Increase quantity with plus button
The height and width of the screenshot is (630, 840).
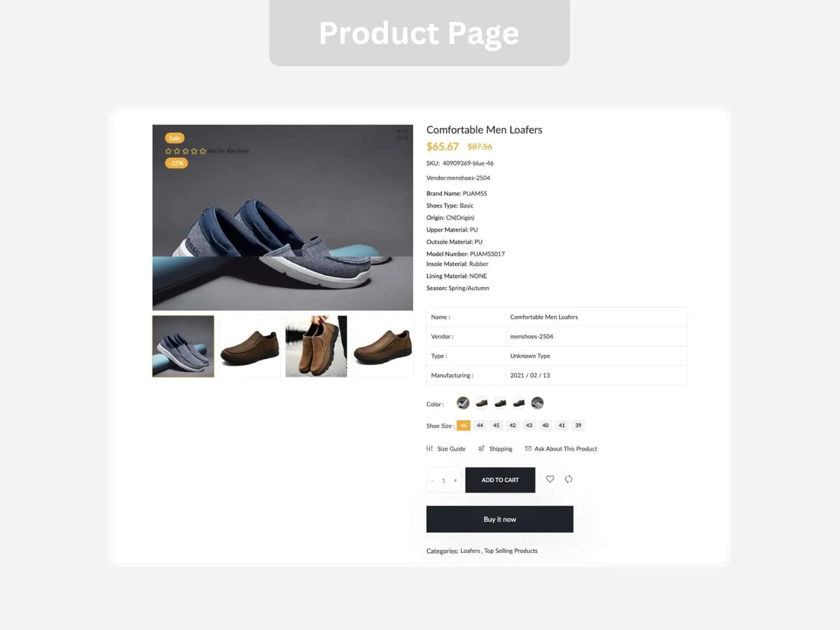(455, 481)
